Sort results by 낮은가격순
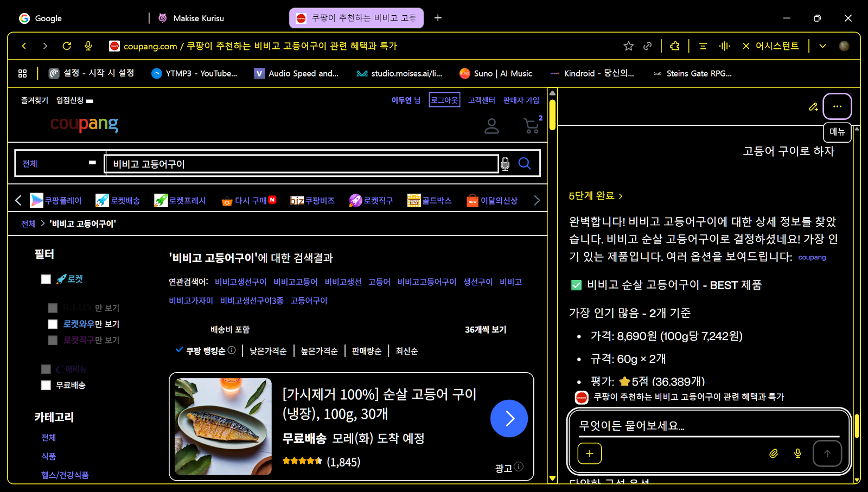Screen dimensions: 868x492 (x=268, y=351)
